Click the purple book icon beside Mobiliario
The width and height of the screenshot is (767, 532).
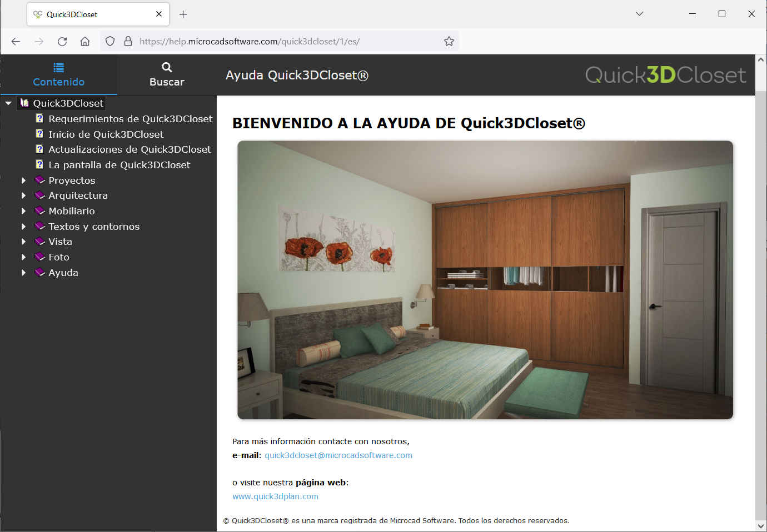[x=40, y=210]
